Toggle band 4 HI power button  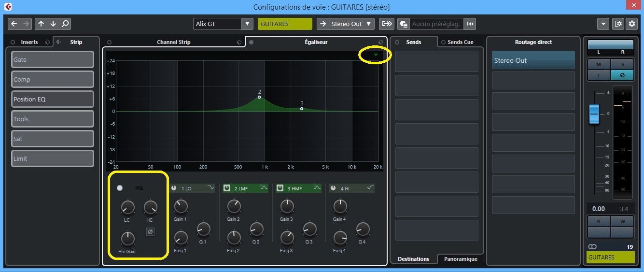[333, 188]
